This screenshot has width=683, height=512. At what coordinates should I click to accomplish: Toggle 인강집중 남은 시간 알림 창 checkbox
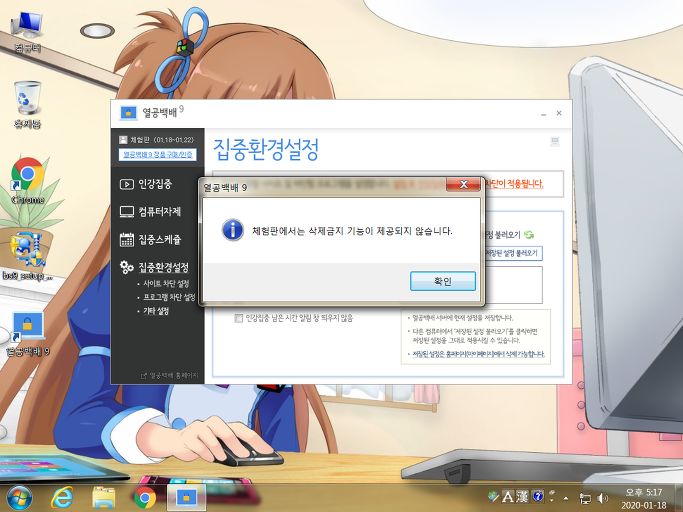(238, 318)
